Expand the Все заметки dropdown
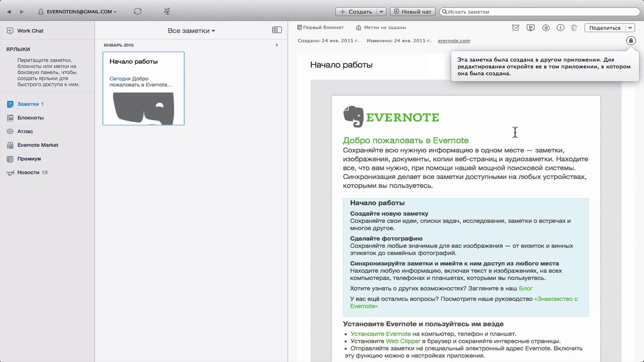The image size is (644, 362). pos(191,31)
